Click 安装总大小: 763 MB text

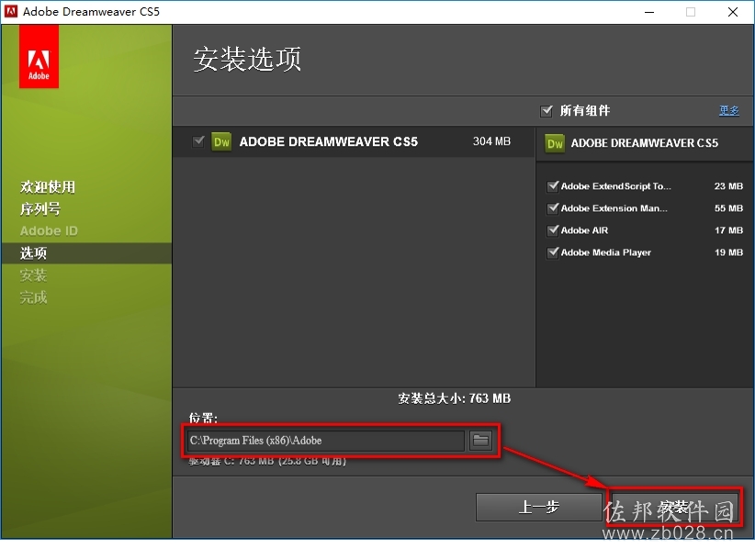454,398
